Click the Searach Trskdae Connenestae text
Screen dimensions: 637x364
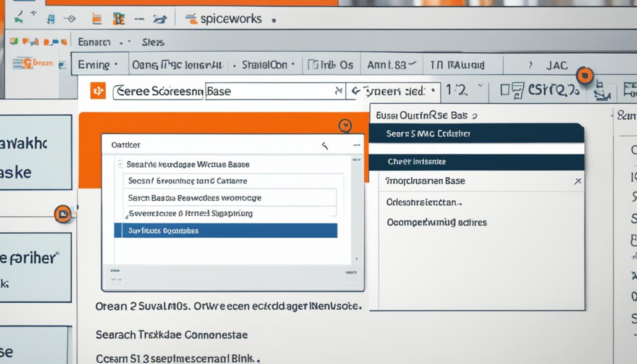pos(171,335)
